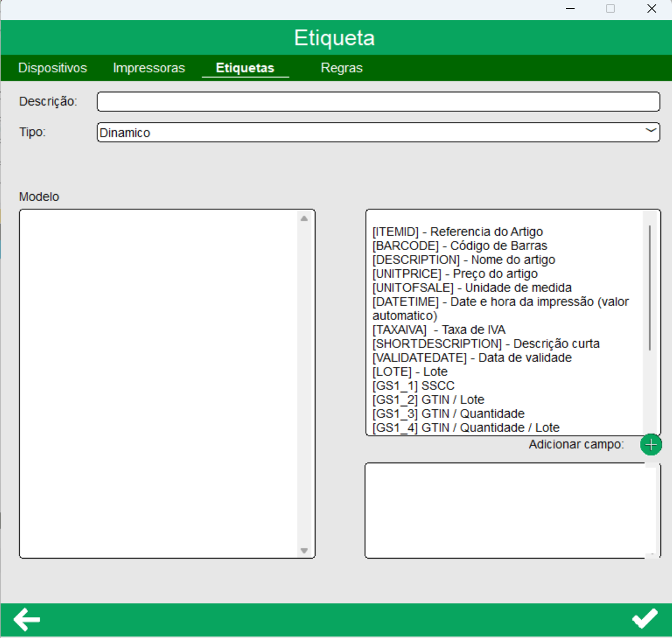The height and width of the screenshot is (638, 672).
Task: Select the [ITEMID] - Referencia do Artigo line
Action: [457, 232]
